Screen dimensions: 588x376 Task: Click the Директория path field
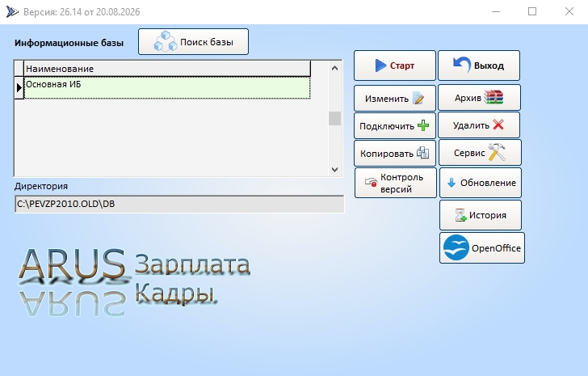click(x=179, y=204)
